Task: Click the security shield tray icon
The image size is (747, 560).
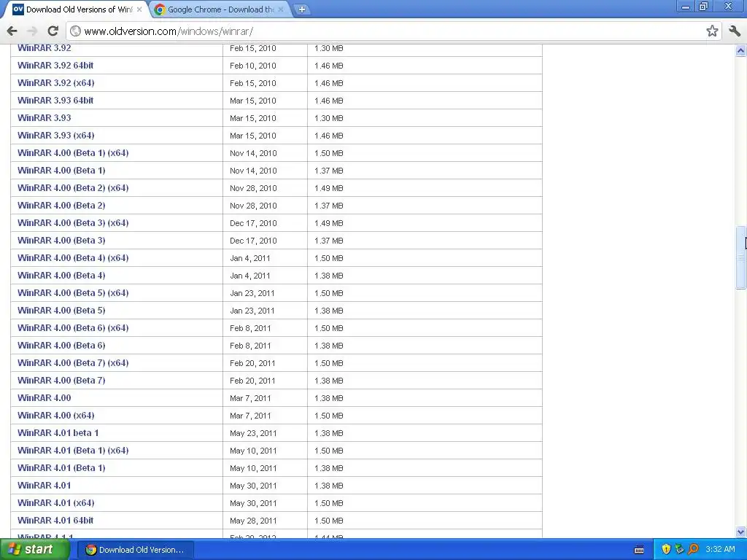Action: (x=666, y=550)
